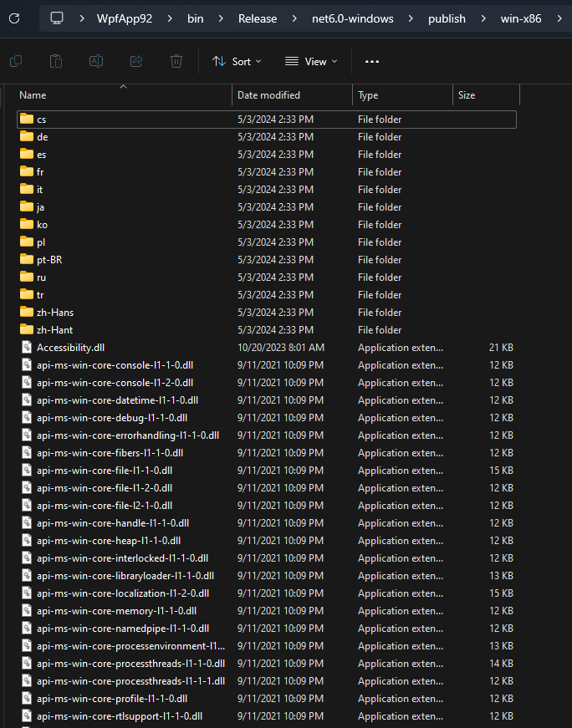Viewport: 572px width, 728px height.
Task: Select the cs folder icon
Action: point(27,119)
